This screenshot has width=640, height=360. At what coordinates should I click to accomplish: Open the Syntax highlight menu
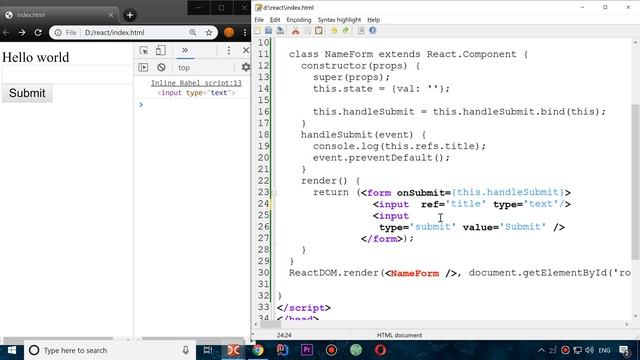pos(339,20)
